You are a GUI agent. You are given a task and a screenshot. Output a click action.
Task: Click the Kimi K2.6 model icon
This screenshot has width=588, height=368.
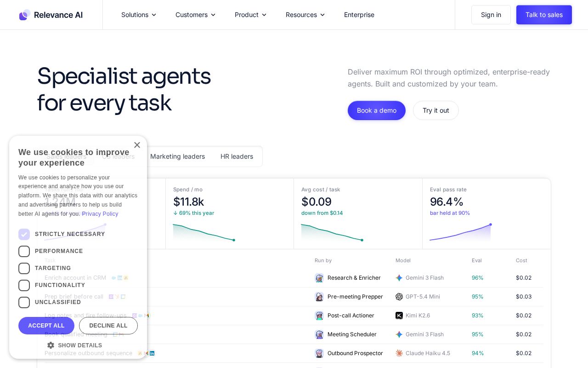pyautogui.click(x=399, y=316)
